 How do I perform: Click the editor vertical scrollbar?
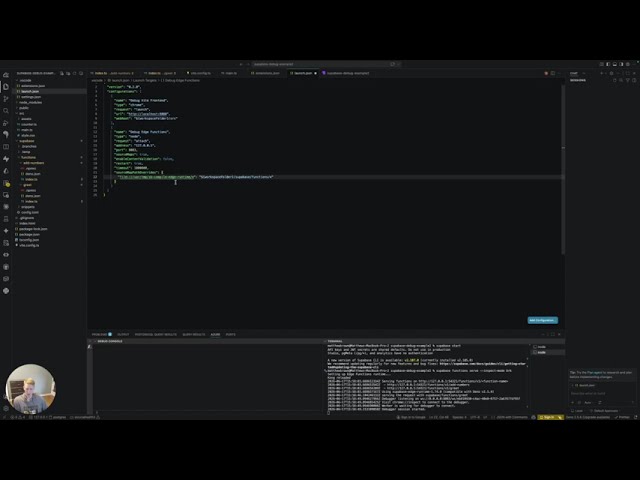pyautogui.click(x=563, y=169)
